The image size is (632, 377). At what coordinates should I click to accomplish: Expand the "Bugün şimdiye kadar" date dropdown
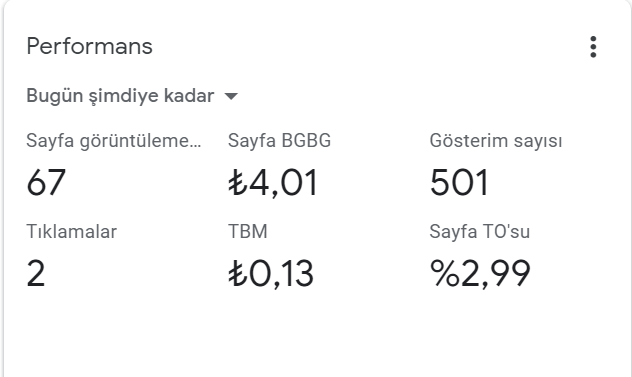[x=132, y=96]
